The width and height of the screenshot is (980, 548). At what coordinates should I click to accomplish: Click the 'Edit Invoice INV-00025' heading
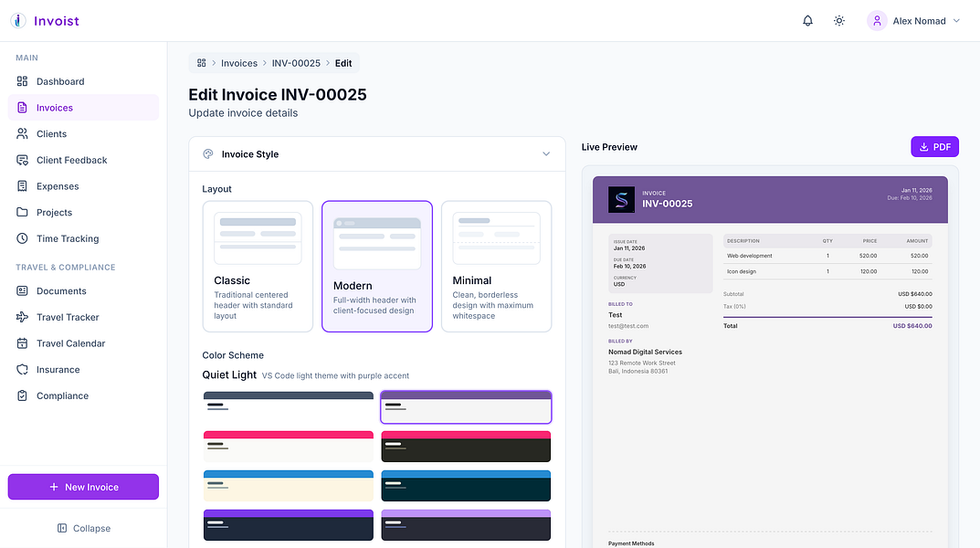coord(278,94)
